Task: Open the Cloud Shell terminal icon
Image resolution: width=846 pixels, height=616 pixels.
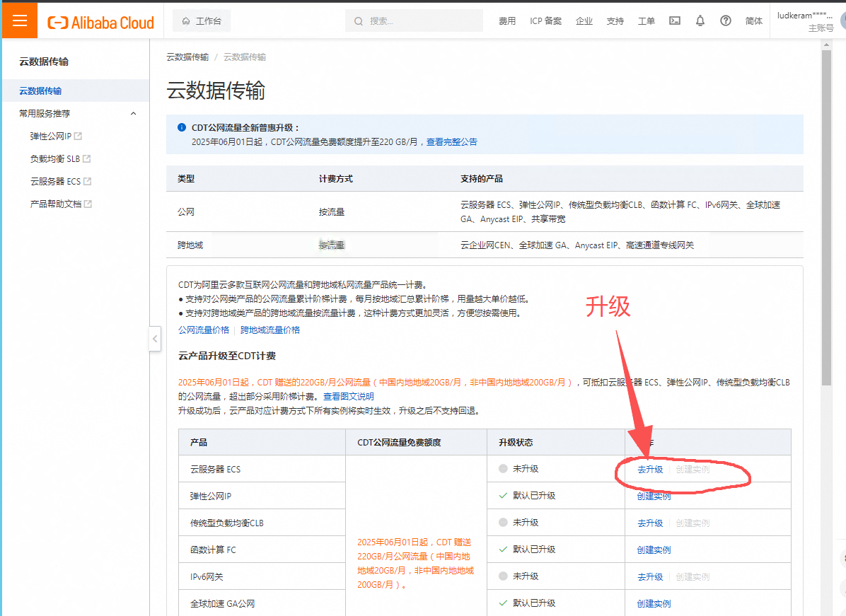Action: [675, 21]
